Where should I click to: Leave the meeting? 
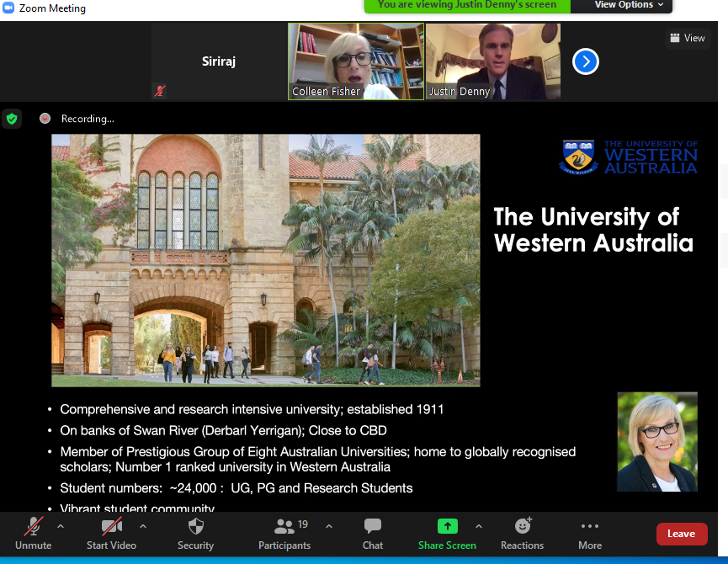[681, 534]
